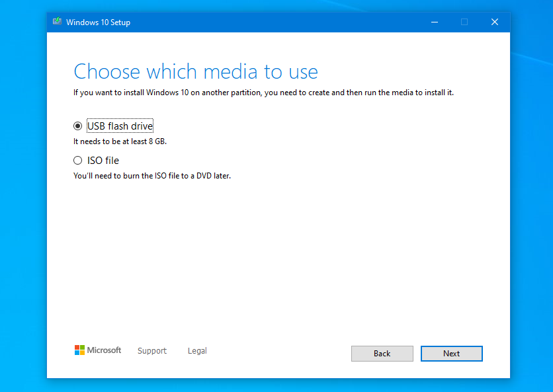The image size is (553, 392).
Task: Open the Legal link
Action: 196,350
